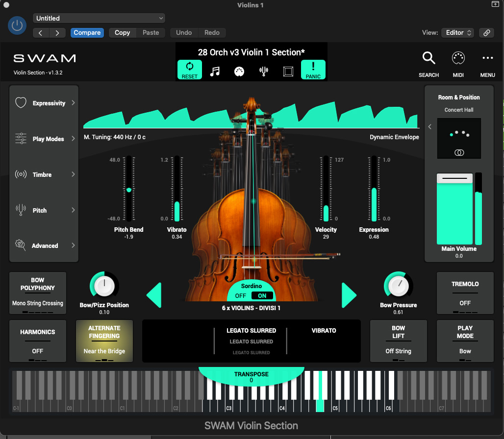Open the Untitled preset dropdown
The height and width of the screenshot is (439, 504).
tap(99, 18)
